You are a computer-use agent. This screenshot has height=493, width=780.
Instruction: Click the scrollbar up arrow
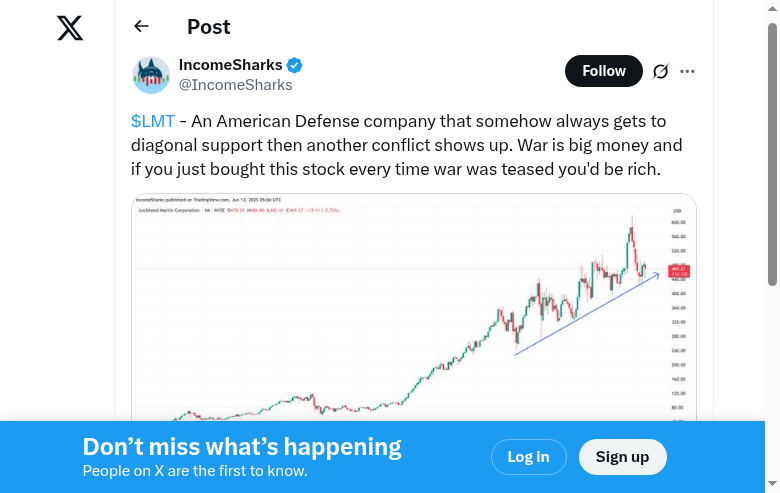point(772,8)
